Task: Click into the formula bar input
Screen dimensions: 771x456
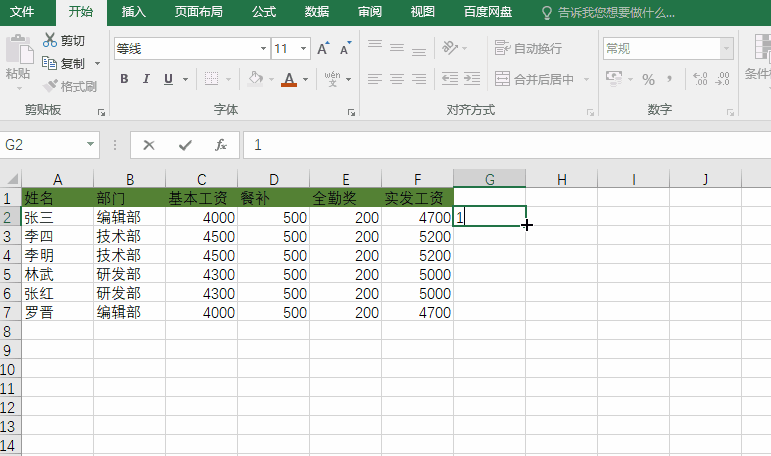Action: [x=506, y=145]
